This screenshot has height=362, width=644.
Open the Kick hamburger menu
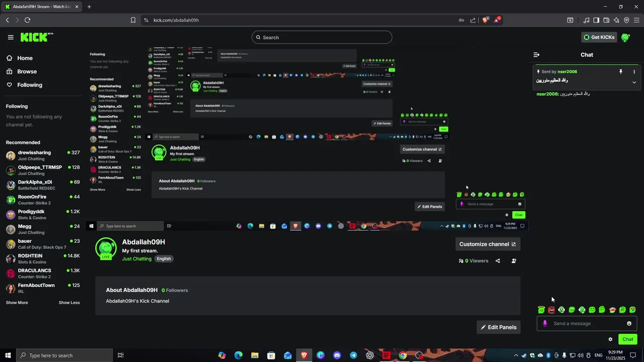tap(11, 37)
